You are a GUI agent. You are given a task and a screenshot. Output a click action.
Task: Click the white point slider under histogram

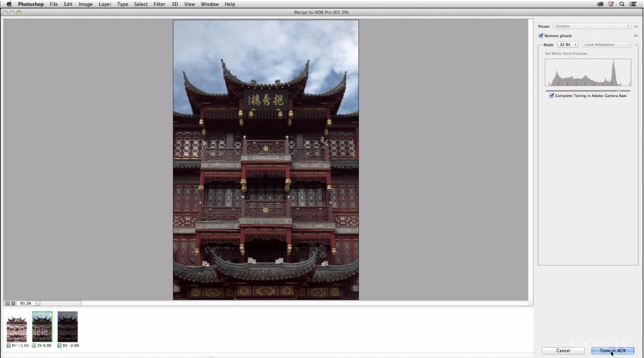pos(619,91)
